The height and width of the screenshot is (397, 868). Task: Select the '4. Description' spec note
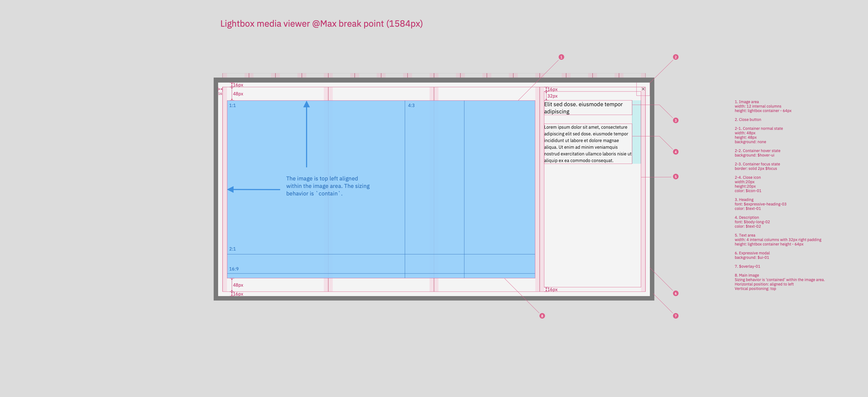(x=746, y=217)
